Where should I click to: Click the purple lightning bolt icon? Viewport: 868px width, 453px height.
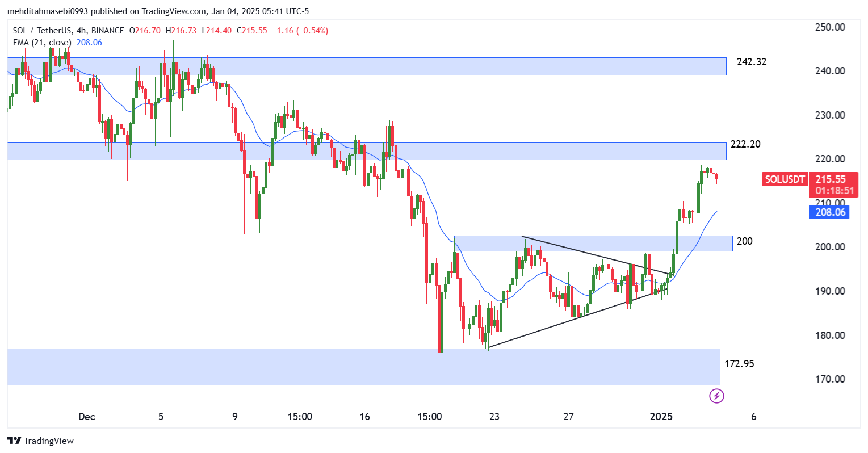click(x=716, y=396)
